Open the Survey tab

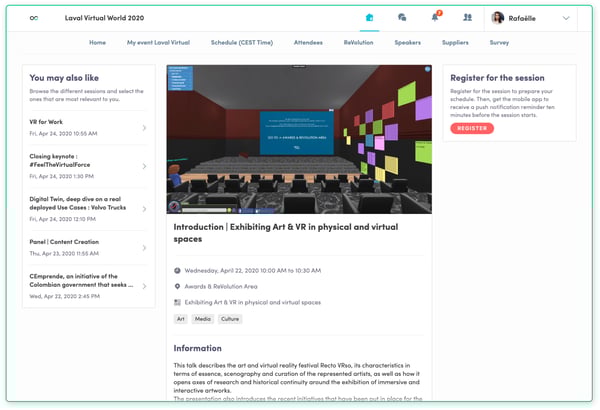pos(499,42)
